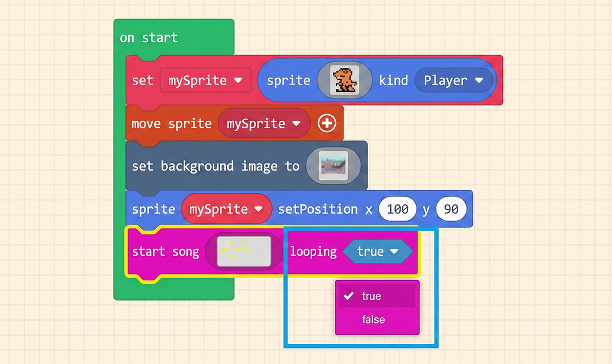The width and height of the screenshot is (612, 364).
Task: Open the background image picker thumbnail
Action: pos(333,166)
